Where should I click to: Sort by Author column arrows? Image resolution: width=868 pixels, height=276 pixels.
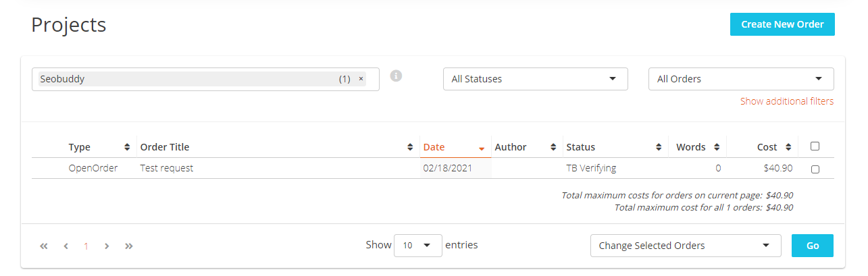coord(553,147)
